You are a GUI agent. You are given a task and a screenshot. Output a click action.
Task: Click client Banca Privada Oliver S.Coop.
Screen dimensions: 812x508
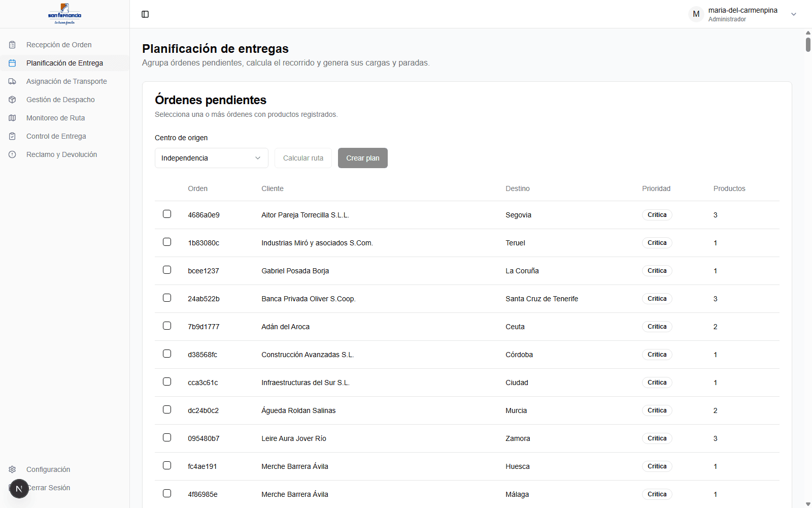pyautogui.click(x=309, y=299)
